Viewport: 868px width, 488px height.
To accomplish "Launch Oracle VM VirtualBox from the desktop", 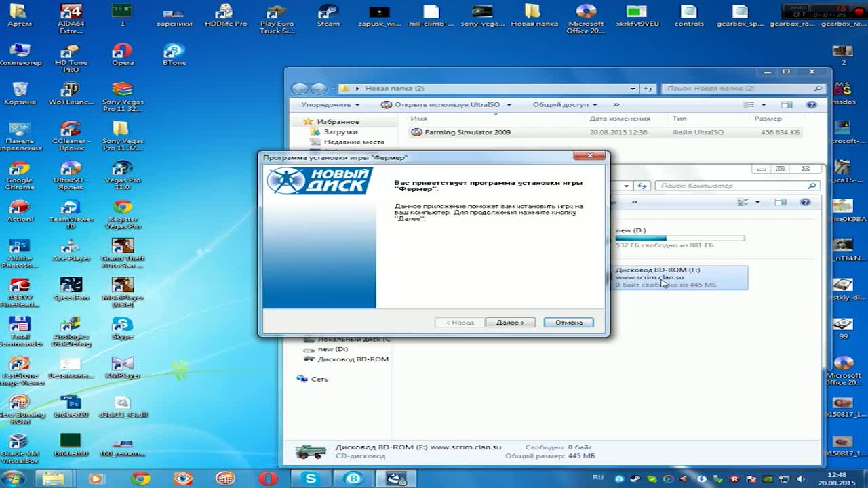I will (20, 449).
